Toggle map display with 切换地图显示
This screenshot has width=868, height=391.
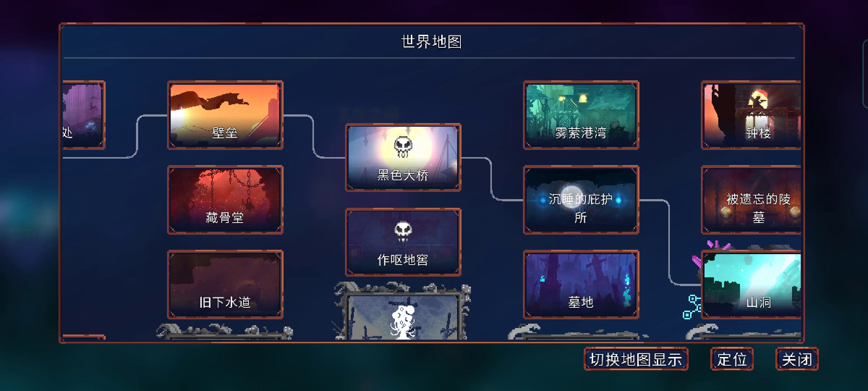click(636, 359)
